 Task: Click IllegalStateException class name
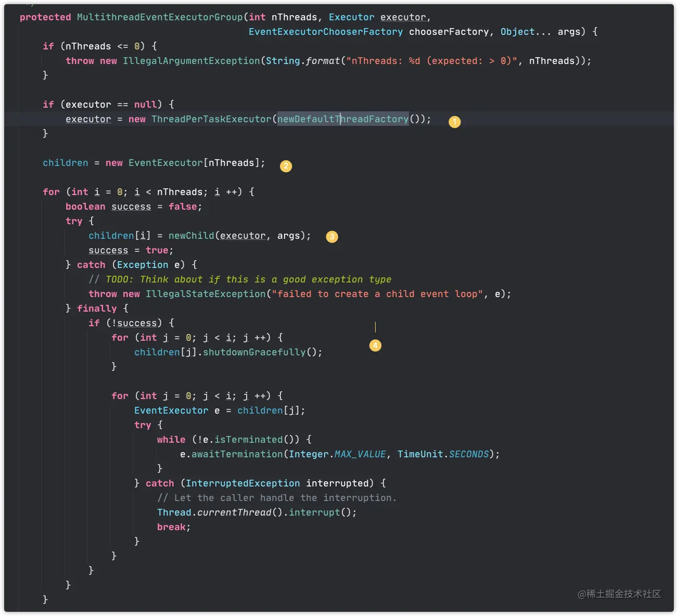(x=206, y=294)
